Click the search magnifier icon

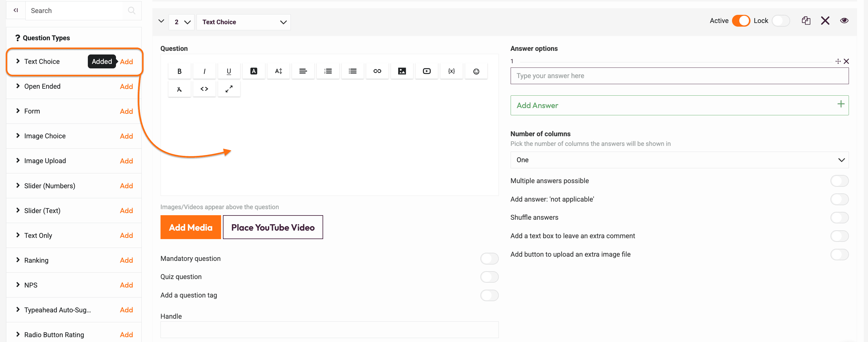[x=132, y=10]
